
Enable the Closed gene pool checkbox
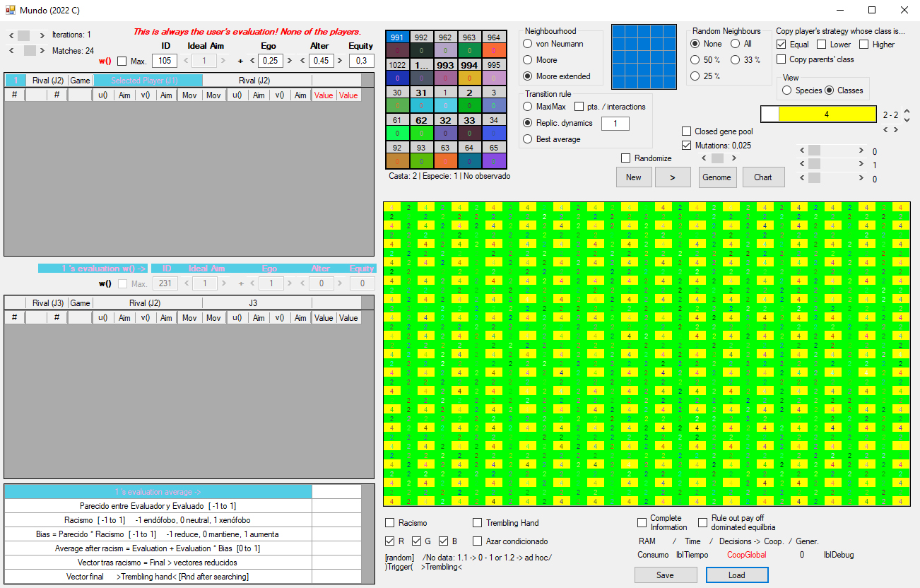pyautogui.click(x=686, y=131)
